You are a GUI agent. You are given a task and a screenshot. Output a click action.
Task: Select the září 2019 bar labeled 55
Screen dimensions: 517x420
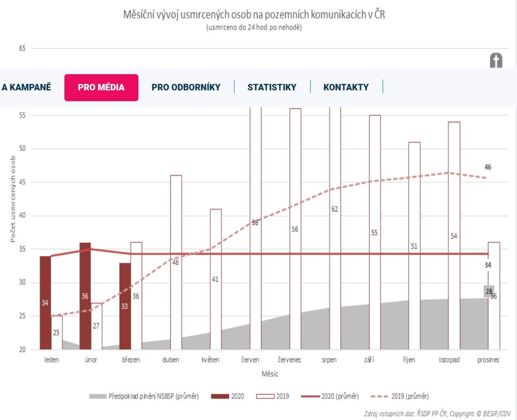[x=375, y=232]
